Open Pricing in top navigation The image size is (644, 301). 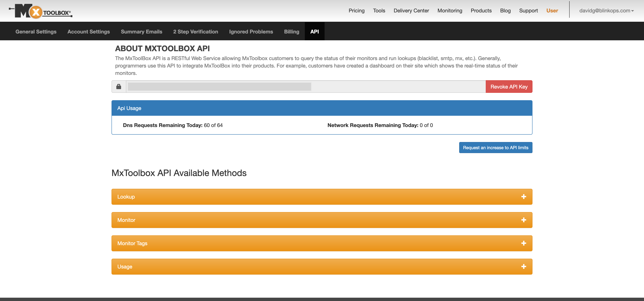pos(357,11)
